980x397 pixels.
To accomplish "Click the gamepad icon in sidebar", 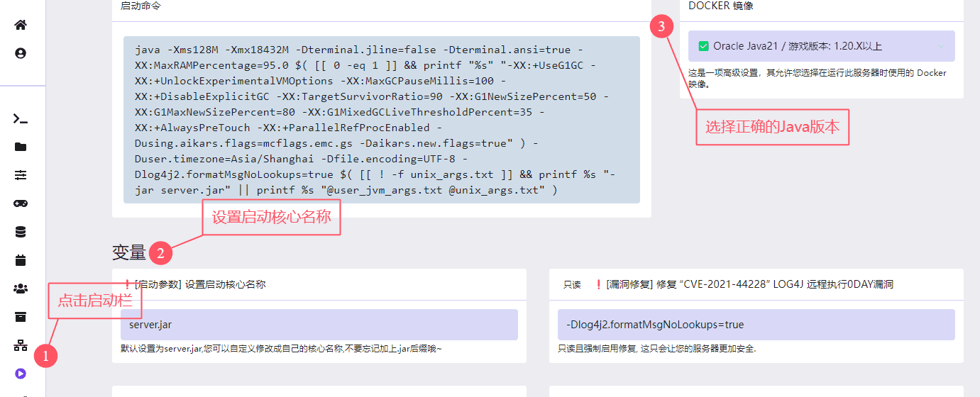I will coord(21,203).
